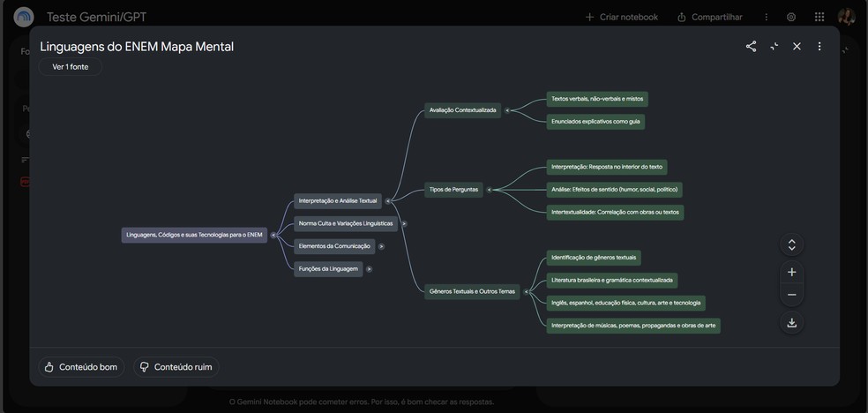
Task: Share the mind map via share icon
Action: pyautogui.click(x=751, y=47)
